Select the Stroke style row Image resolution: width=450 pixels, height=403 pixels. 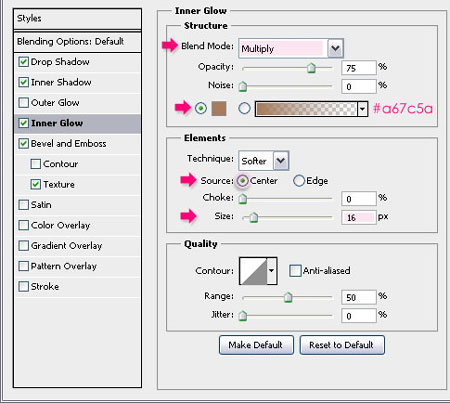click(78, 286)
